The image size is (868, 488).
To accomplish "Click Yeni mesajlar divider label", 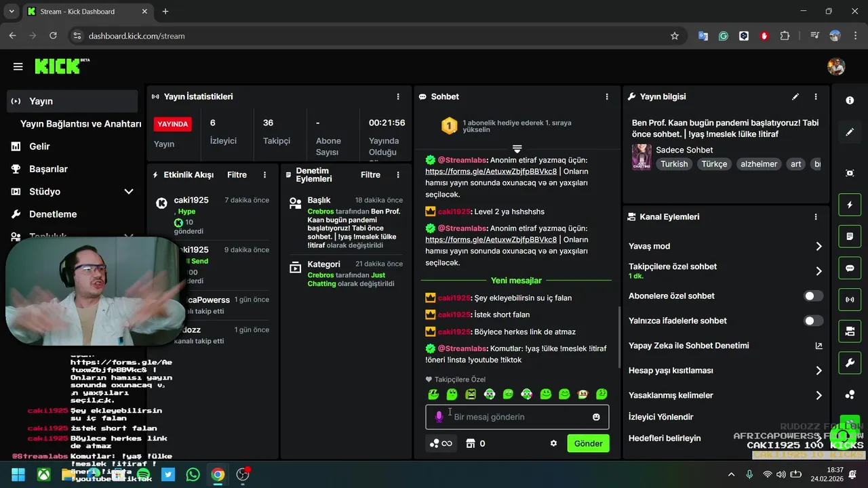I will coord(516,281).
